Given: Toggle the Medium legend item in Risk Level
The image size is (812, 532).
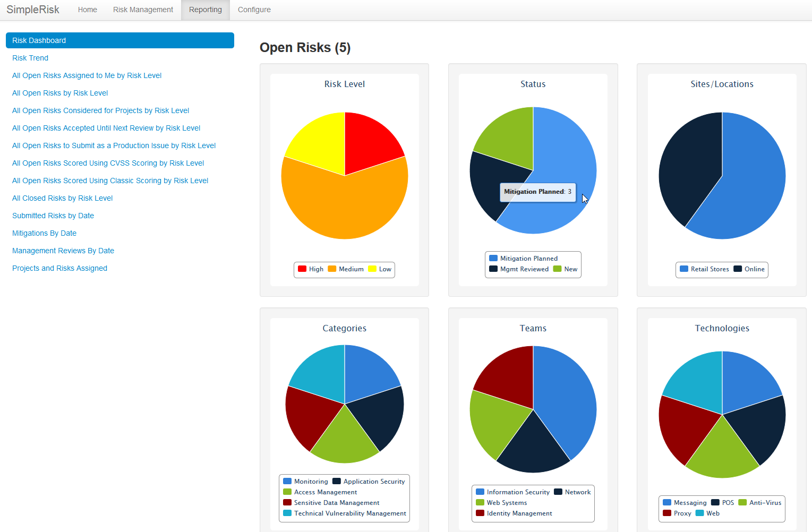Looking at the screenshot, I should point(346,269).
